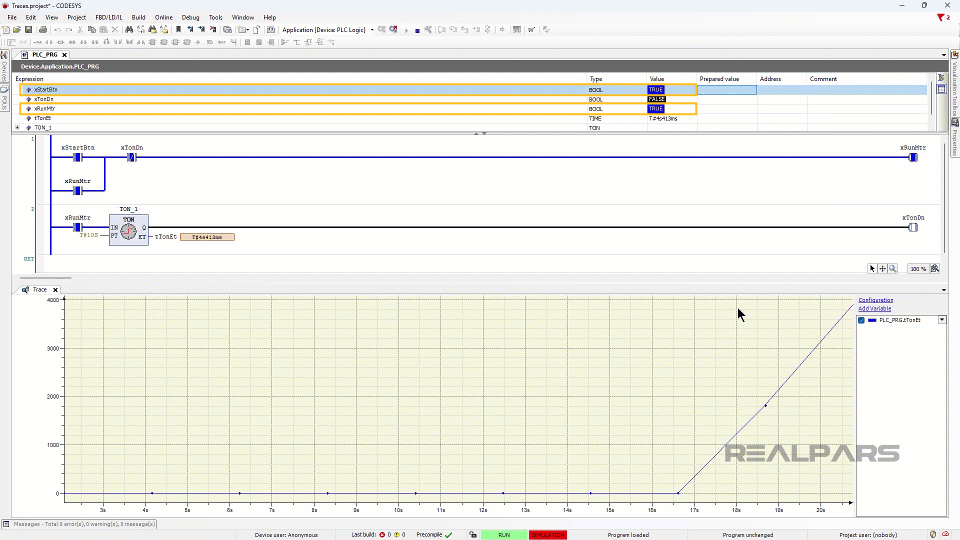This screenshot has width=960, height=540.
Task: Click the zoom-settings icon beside 100 %
Action: 935,268
